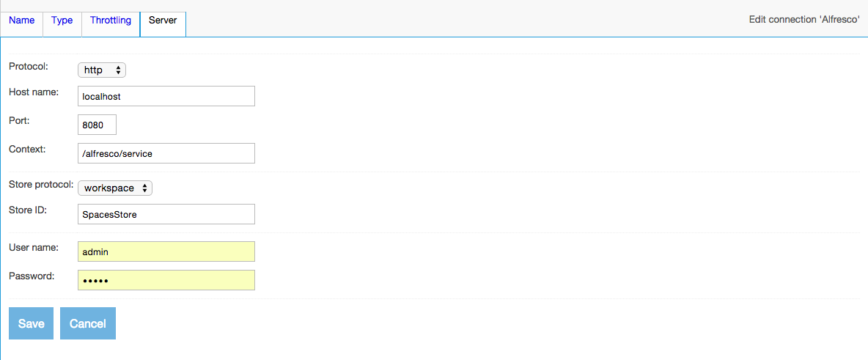Click the Host name label
The width and height of the screenshot is (868, 360).
(34, 92)
